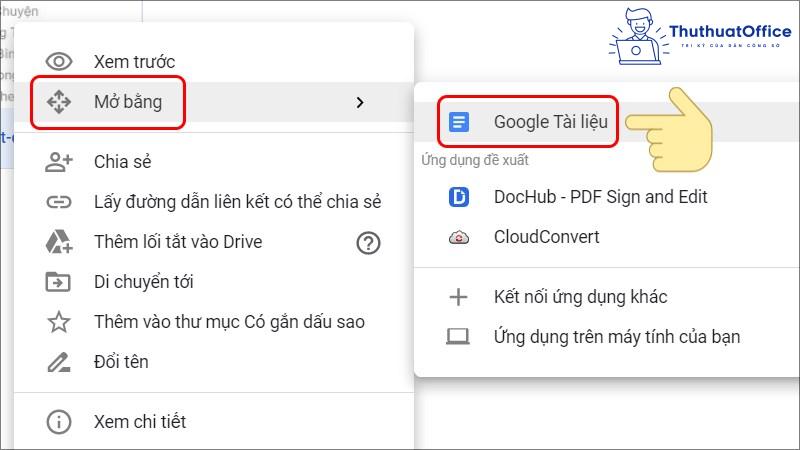Click the Drive shortcut icon
Viewport: 800px width, 450px height.
coord(59,242)
